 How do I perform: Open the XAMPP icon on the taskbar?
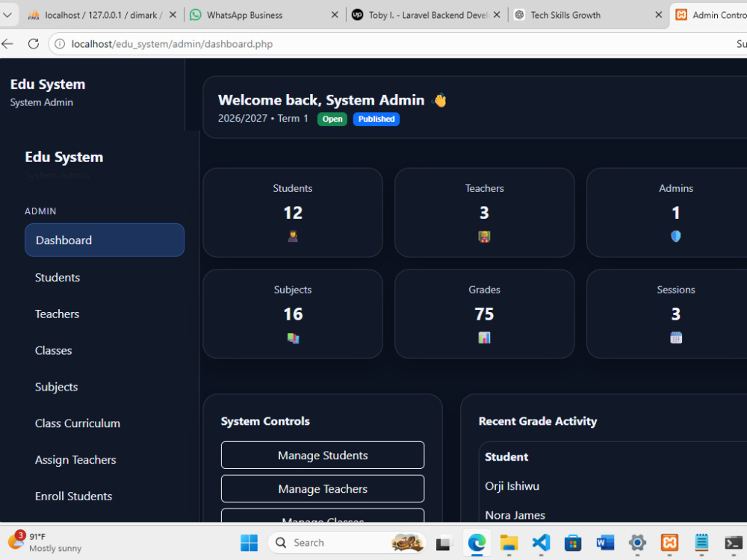(x=669, y=542)
